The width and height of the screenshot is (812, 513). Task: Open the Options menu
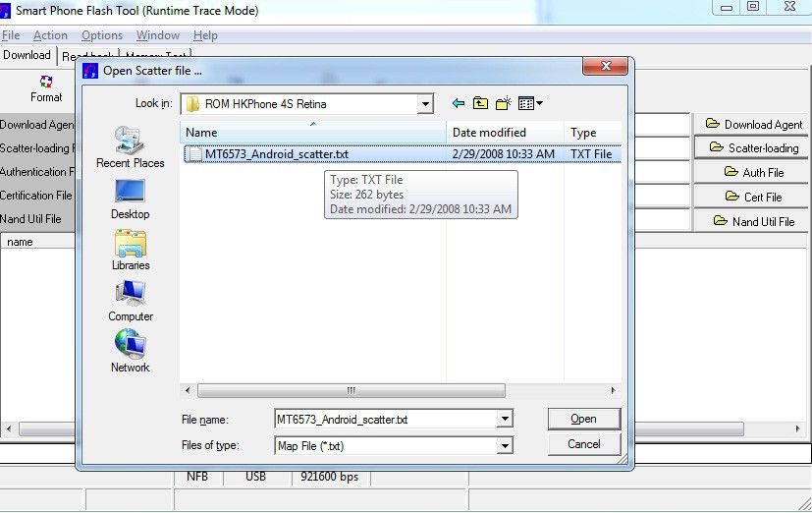pyautogui.click(x=102, y=35)
